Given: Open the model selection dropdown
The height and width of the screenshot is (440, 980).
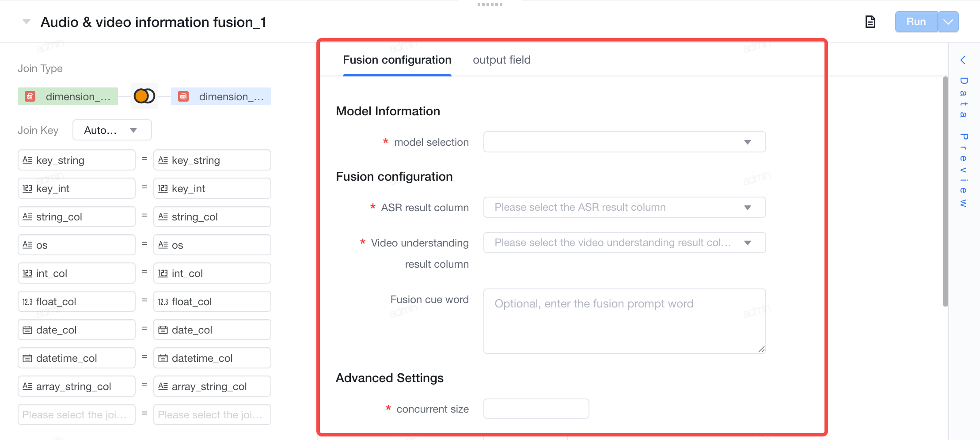Looking at the screenshot, I should (x=624, y=142).
